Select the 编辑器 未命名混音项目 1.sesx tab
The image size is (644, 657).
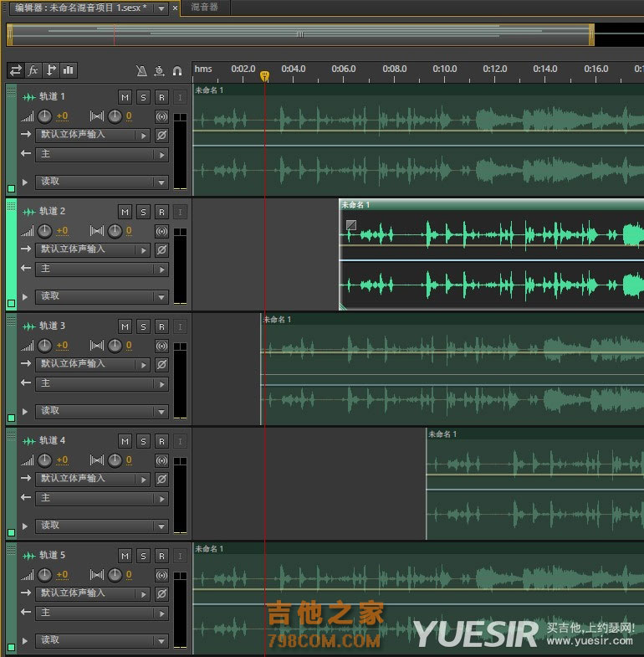81,8
